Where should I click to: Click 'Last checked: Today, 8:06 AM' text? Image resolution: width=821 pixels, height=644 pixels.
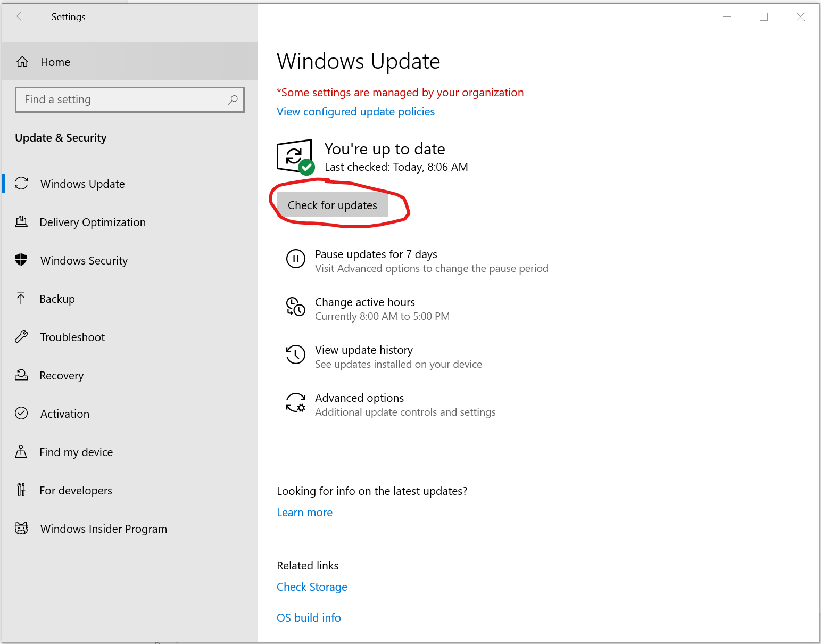[x=396, y=167]
